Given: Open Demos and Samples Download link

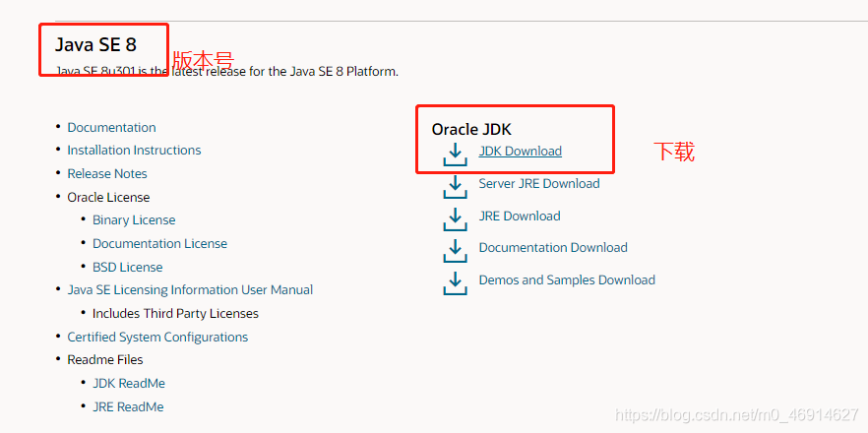Looking at the screenshot, I should (x=567, y=279).
